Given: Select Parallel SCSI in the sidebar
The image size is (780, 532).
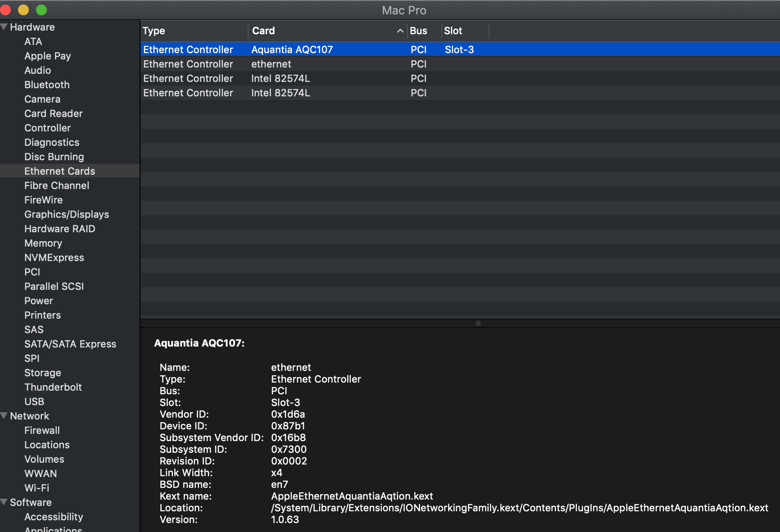Looking at the screenshot, I should tap(54, 286).
